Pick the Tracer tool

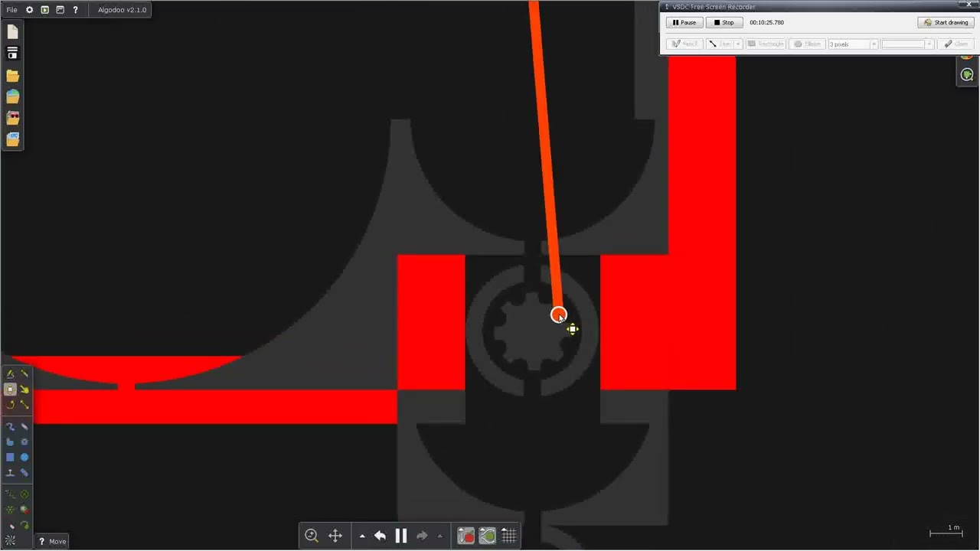pyautogui.click(x=24, y=526)
